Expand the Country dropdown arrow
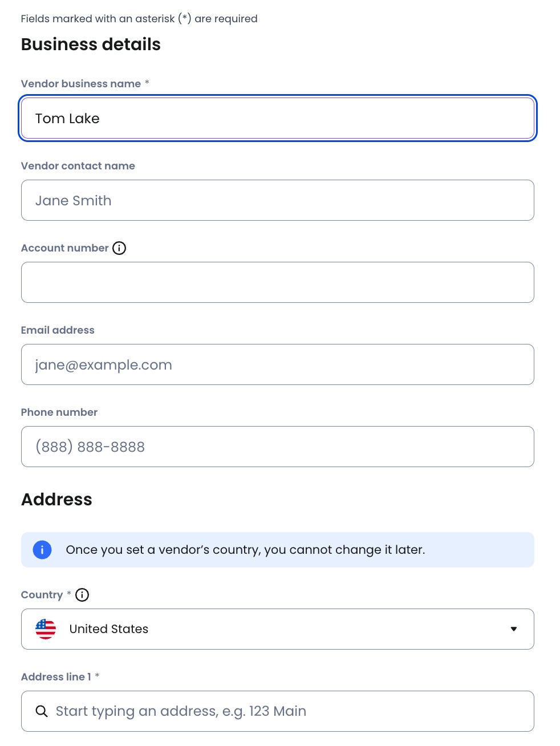The image size is (560, 746). pyautogui.click(x=514, y=629)
